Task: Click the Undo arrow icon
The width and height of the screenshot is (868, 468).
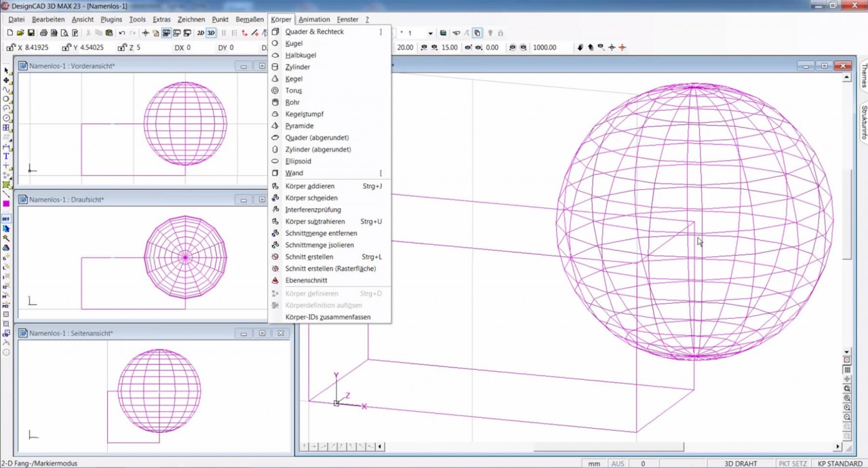Action: tap(122, 33)
